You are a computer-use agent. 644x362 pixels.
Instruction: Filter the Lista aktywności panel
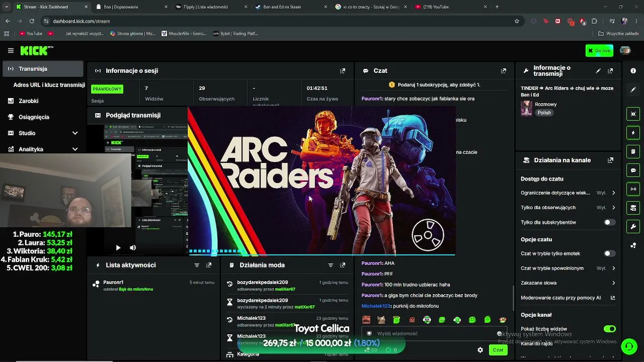pos(197,265)
